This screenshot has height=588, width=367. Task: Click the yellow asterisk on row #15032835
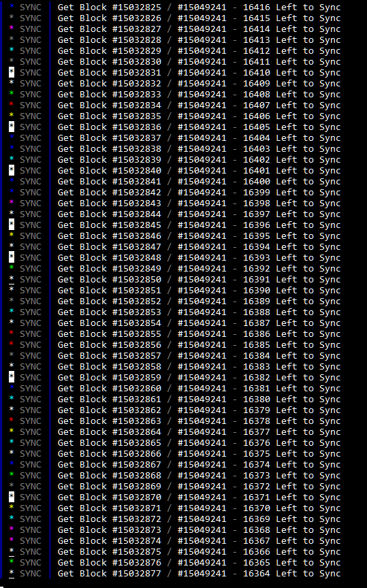[x=12, y=115]
